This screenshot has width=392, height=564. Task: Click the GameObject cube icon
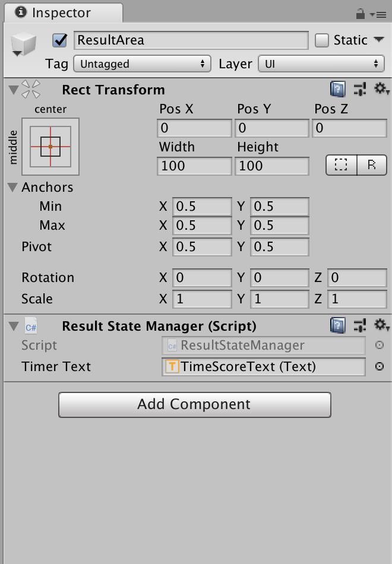(23, 45)
